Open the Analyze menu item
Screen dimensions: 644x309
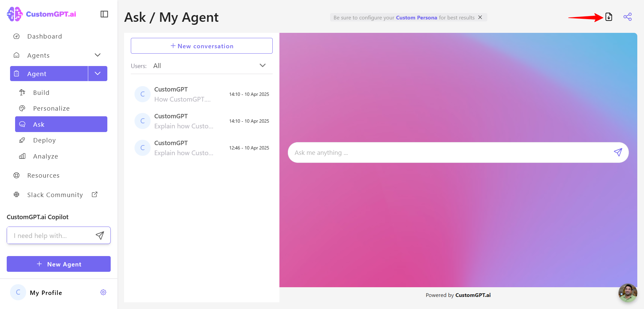point(46,156)
